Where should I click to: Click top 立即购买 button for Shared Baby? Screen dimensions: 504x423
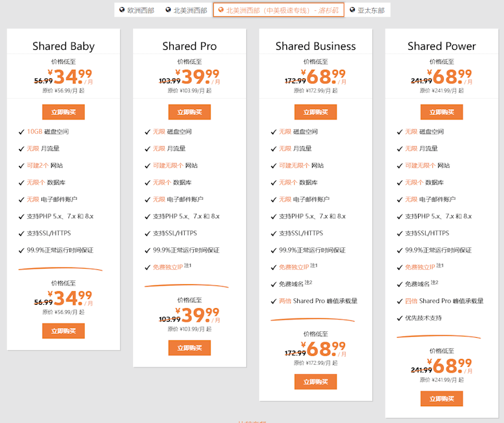[x=63, y=112]
